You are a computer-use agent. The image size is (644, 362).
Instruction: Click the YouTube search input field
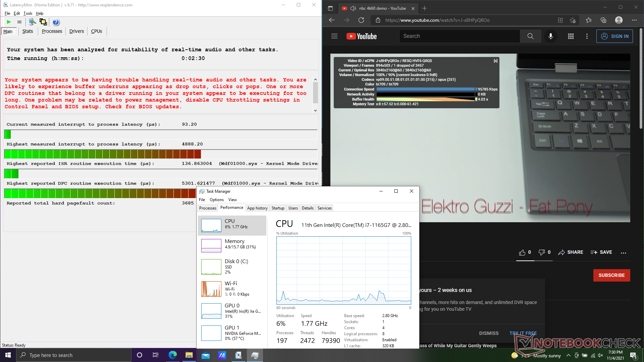tap(459, 36)
